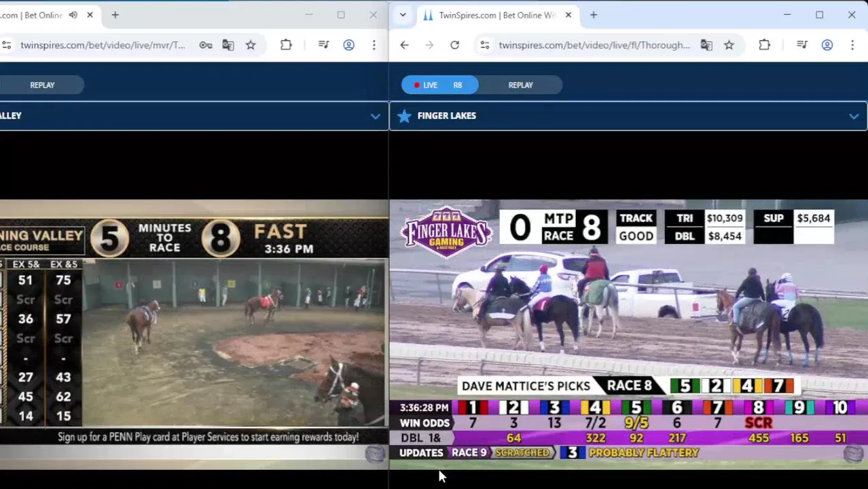Mute the tab audio speaker icon in left window
Image resolution: width=868 pixels, height=489 pixels.
tap(73, 15)
